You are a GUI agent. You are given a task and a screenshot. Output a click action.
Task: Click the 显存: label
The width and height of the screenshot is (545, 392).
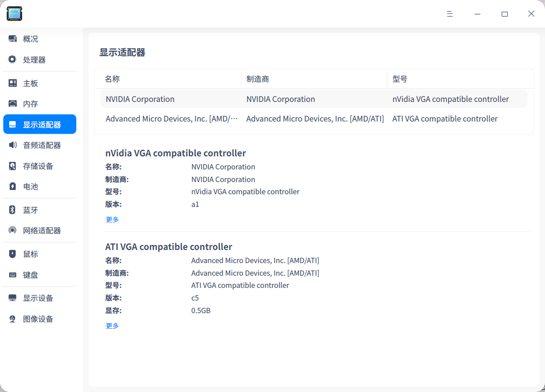coord(113,311)
